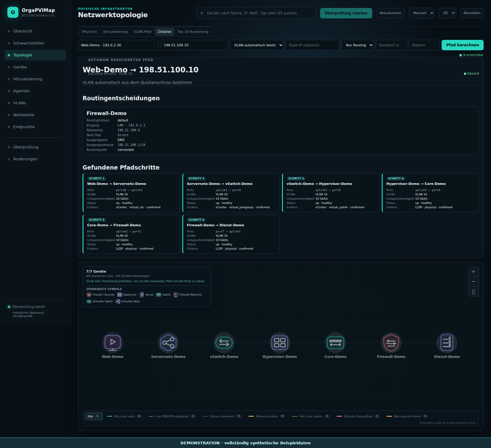Click the Core-Demo switch node icon
The width and height of the screenshot is (491, 448).
point(335,343)
